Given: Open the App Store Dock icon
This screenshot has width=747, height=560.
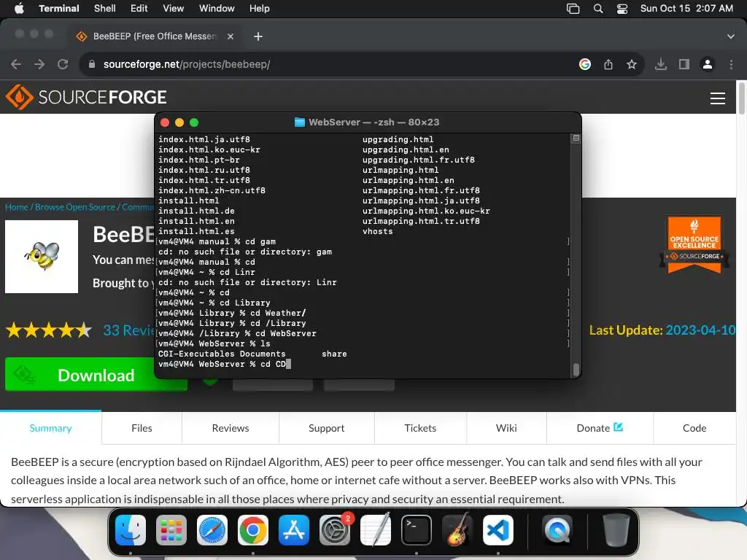Looking at the screenshot, I should click(x=294, y=530).
